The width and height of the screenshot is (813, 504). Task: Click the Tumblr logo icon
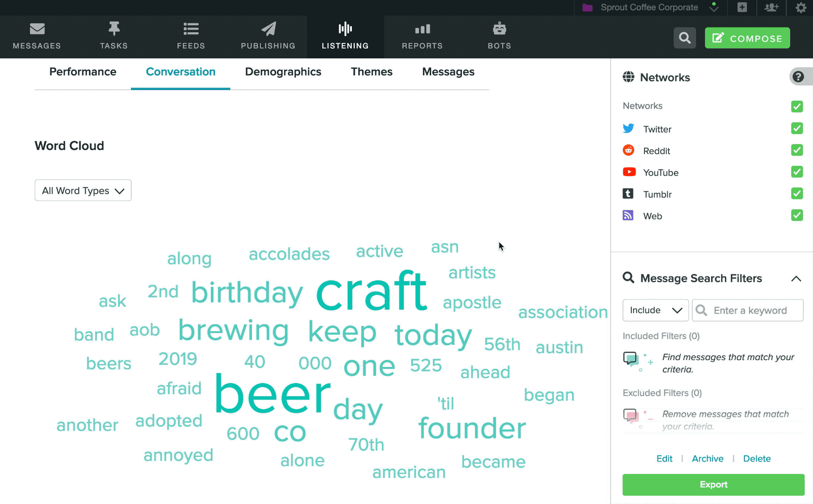(628, 193)
